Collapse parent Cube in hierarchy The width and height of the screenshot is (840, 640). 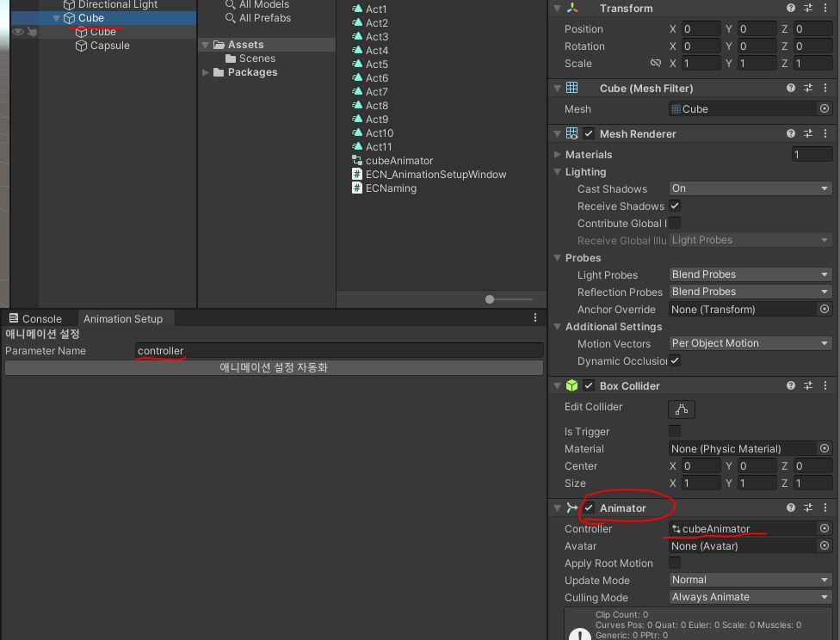pos(56,18)
